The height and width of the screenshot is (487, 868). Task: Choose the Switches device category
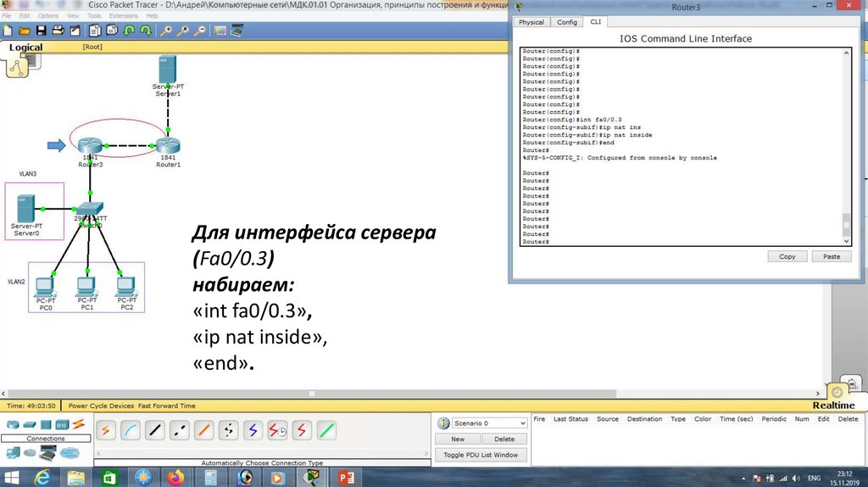(x=30, y=425)
